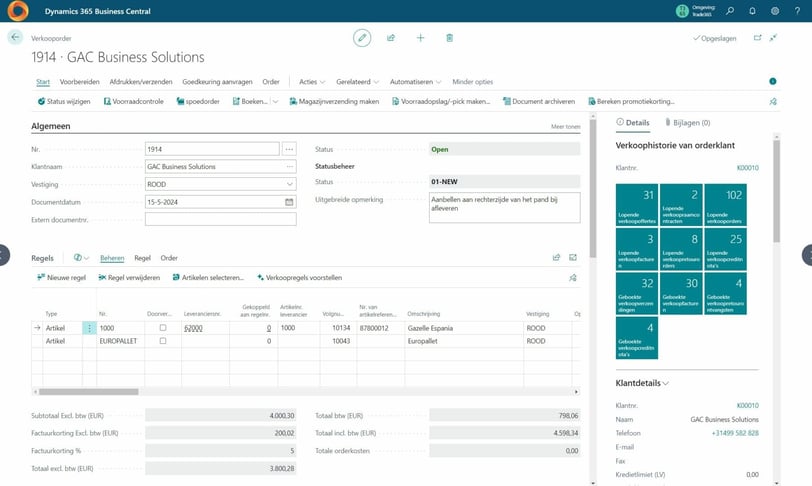Open the Beheren tab in Regels
Viewport: 812px width, 486px height.
(x=112, y=258)
